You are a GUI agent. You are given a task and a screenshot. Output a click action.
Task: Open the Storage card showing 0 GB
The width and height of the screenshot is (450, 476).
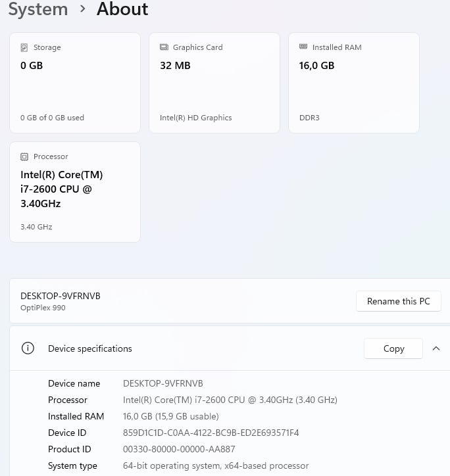[x=75, y=83]
